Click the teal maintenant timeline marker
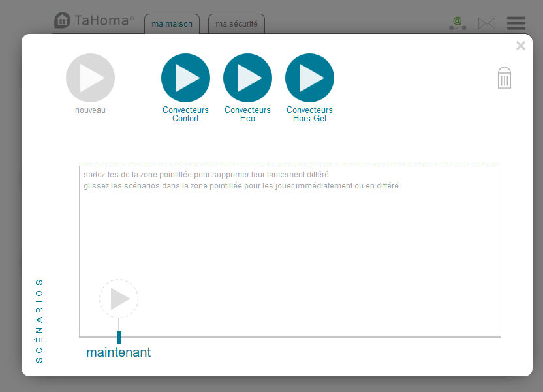The image size is (543, 392). point(119,337)
